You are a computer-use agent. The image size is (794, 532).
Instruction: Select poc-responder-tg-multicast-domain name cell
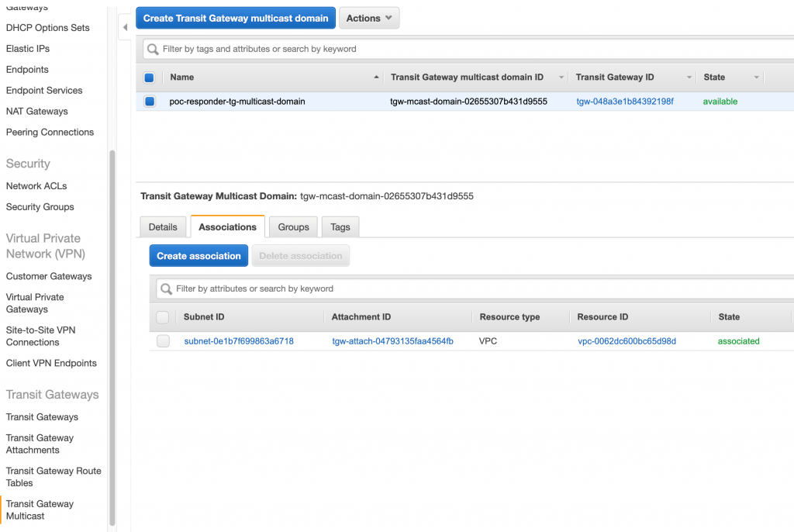tap(237, 102)
